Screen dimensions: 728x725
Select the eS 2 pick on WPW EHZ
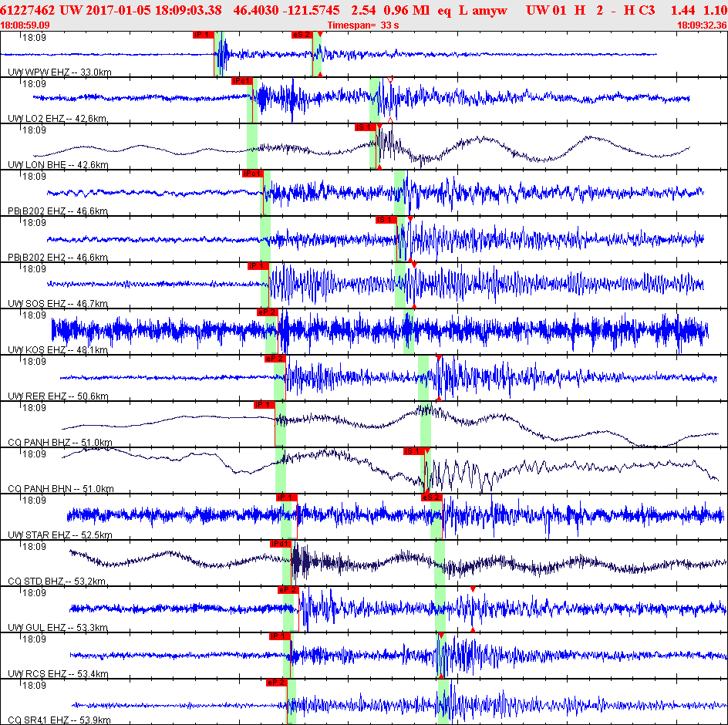click(302, 35)
